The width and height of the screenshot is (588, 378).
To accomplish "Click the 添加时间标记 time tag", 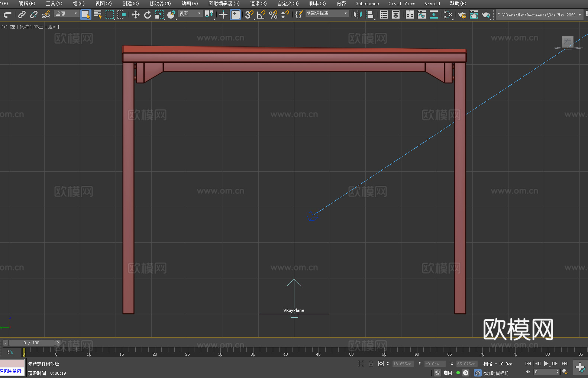I will (x=496, y=373).
